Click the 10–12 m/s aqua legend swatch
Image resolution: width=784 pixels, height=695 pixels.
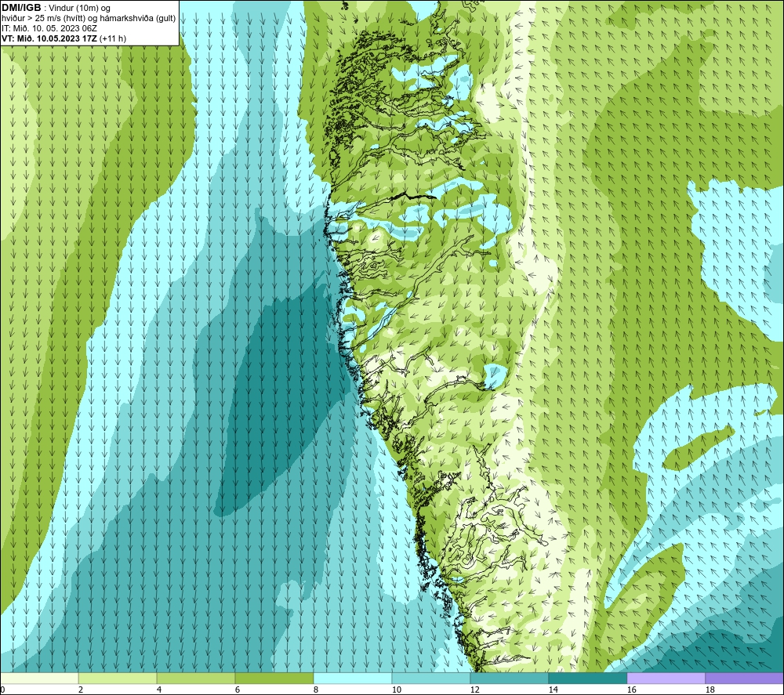(431, 678)
